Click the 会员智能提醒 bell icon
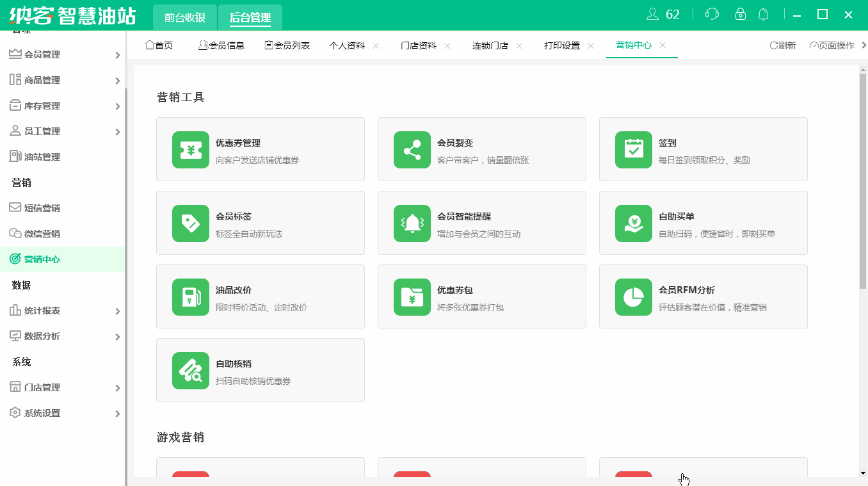 [x=412, y=223]
